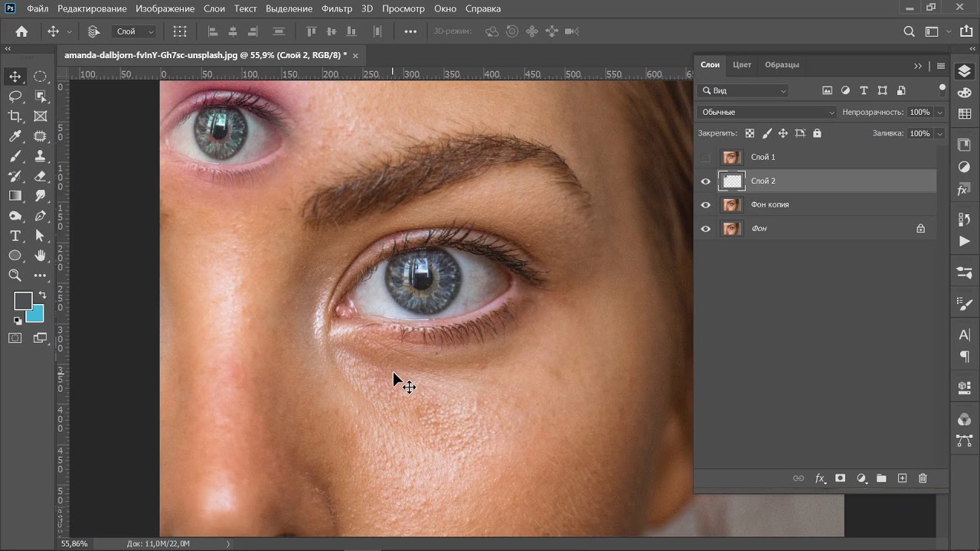Toggle Quick Mask mode
The height and width of the screenshot is (551, 980).
pyautogui.click(x=15, y=337)
